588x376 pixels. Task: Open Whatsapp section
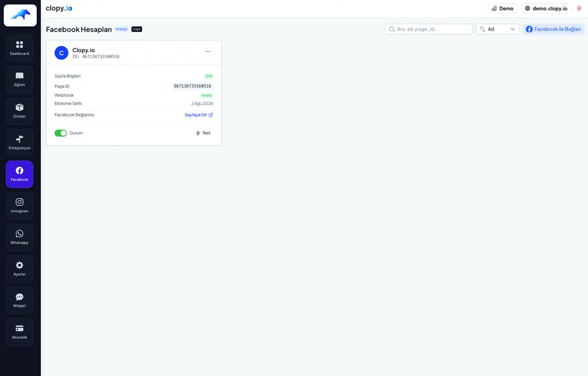pyautogui.click(x=20, y=237)
